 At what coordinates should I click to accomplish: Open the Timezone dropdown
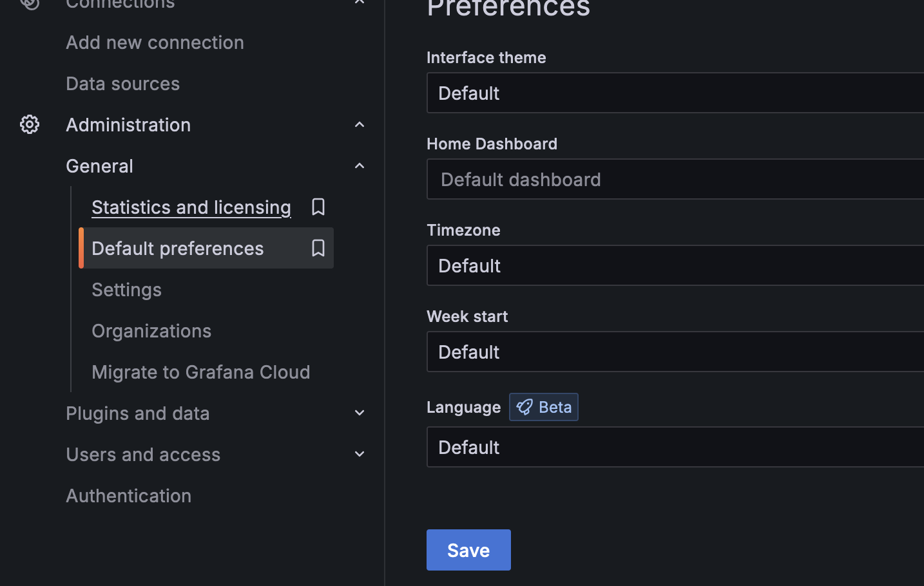click(674, 265)
